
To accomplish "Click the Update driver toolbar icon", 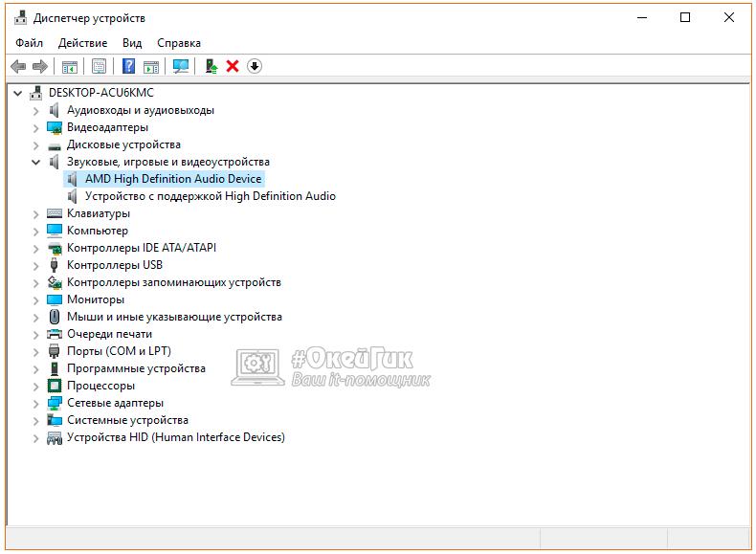I will coord(211,66).
